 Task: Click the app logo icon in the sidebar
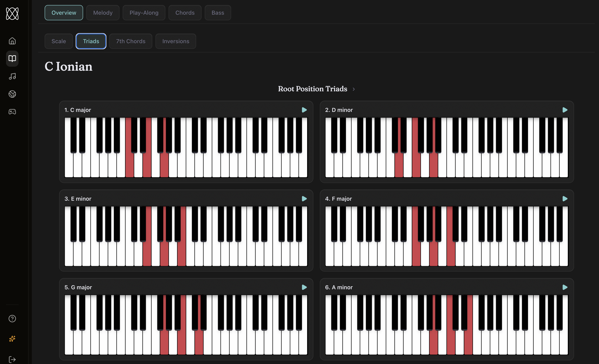12,14
